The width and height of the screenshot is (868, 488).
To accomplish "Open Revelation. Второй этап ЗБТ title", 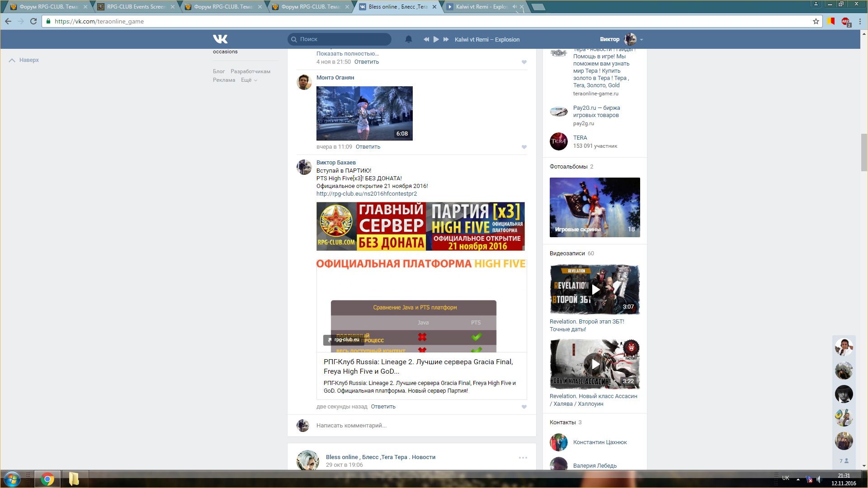I will point(587,325).
